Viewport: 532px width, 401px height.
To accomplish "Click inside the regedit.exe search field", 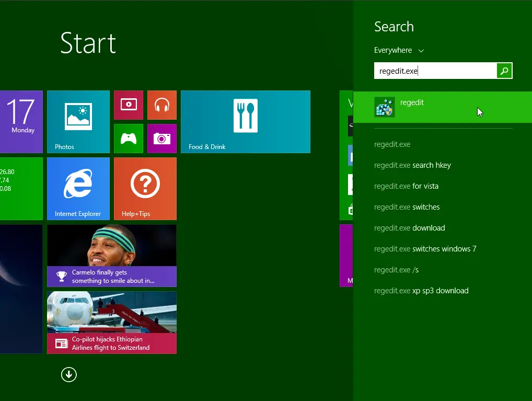I will 435,71.
